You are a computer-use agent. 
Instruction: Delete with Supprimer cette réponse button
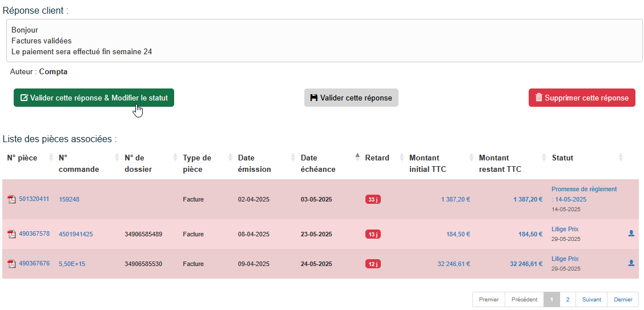582,98
